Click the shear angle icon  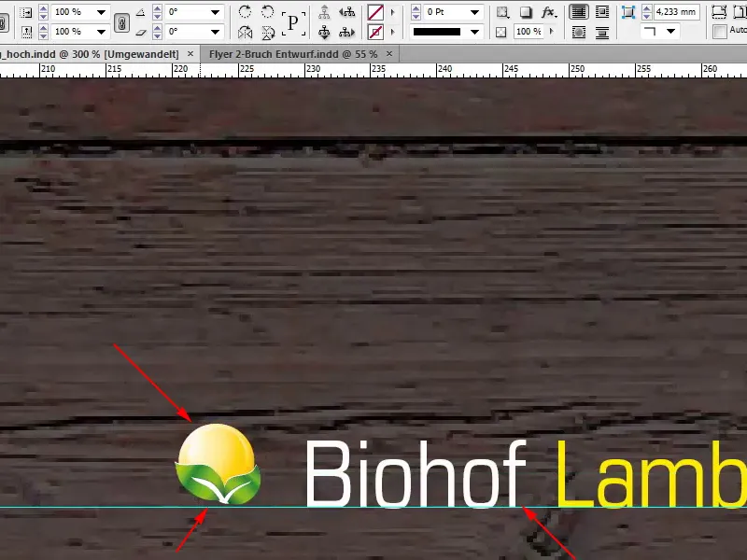click(x=141, y=32)
